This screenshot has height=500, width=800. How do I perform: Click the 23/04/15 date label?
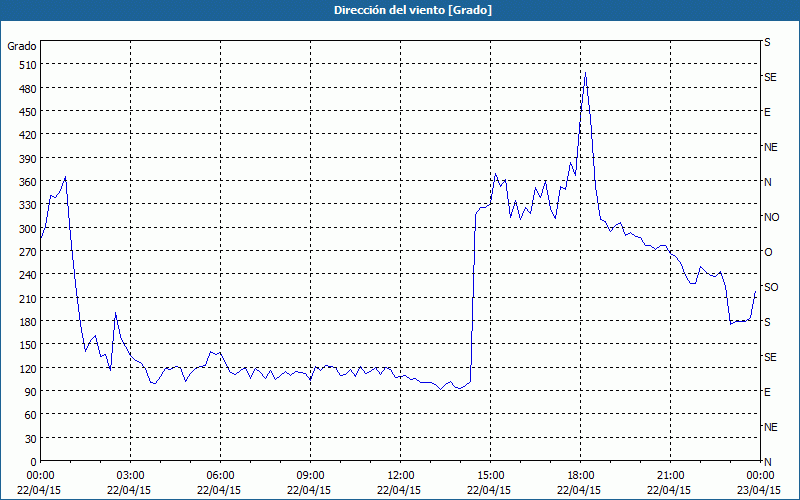pyautogui.click(x=760, y=490)
